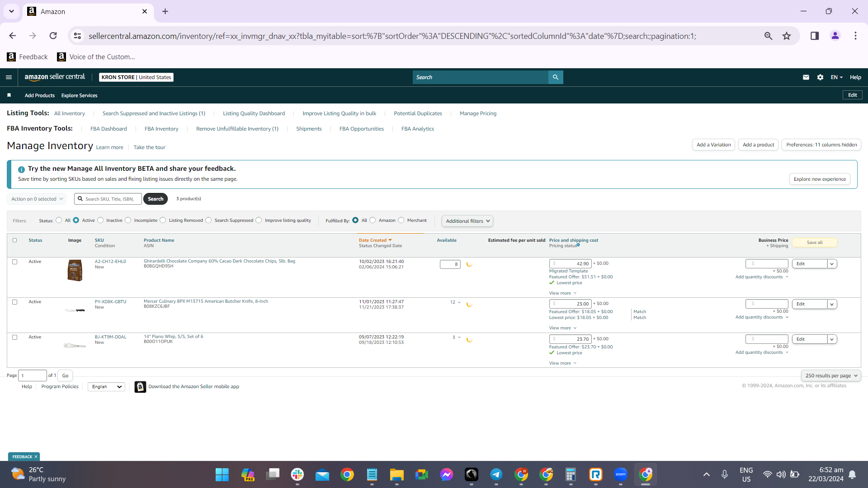Click the info icon in the BETA banner
This screenshot has width=868, height=488.
click(21, 169)
